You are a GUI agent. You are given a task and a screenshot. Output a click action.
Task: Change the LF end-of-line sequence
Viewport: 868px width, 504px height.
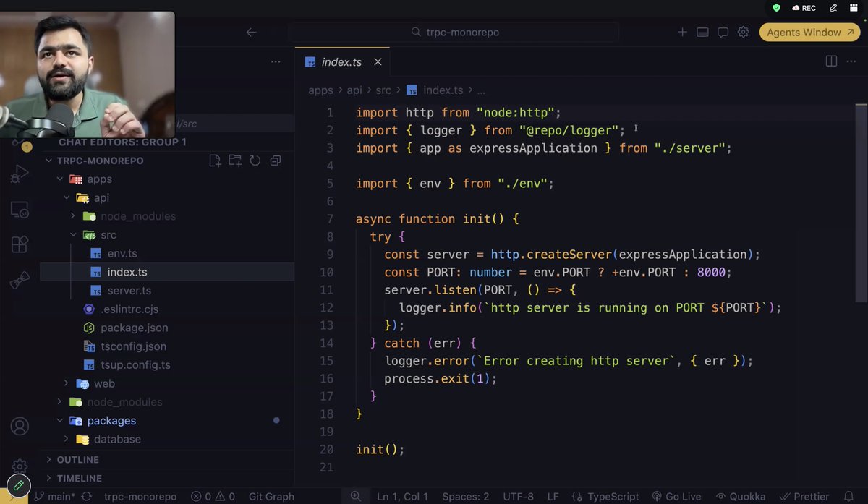pyautogui.click(x=553, y=497)
